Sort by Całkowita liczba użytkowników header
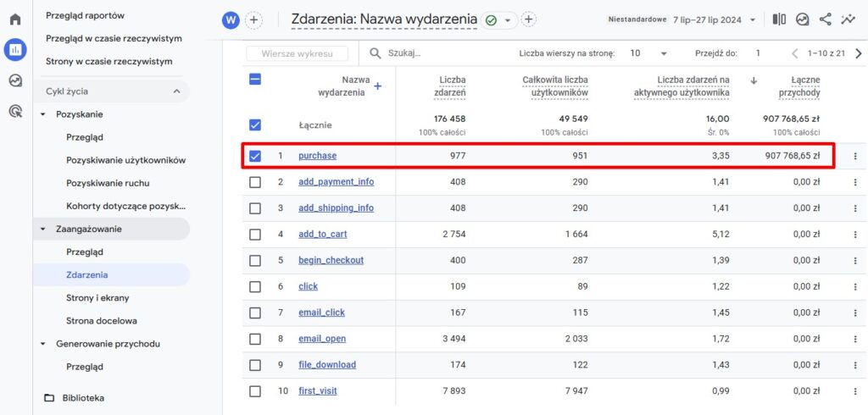This screenshot has height=415, width=868. pyautogui.click(x=555, y=87)
